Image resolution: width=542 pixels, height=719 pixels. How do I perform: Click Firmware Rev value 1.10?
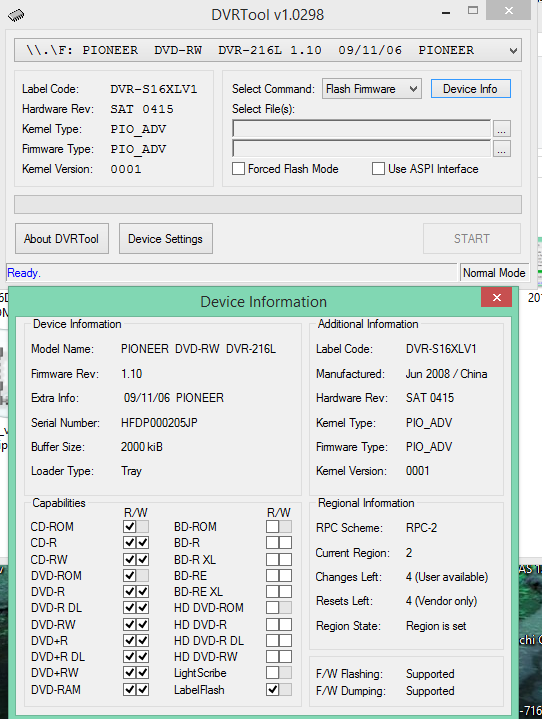click(132, 374)
